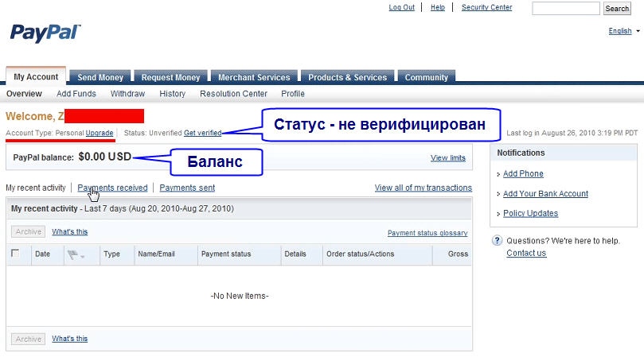Click the $0.00 USD balance amount
The height and width of the screenshot is (357, 644).
point(105,157)
